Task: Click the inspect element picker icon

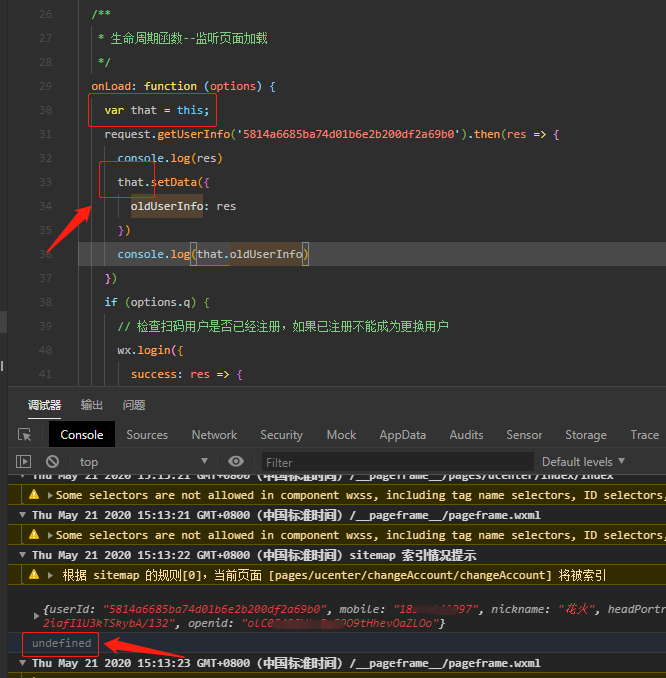Action: [x=25, y=435]
